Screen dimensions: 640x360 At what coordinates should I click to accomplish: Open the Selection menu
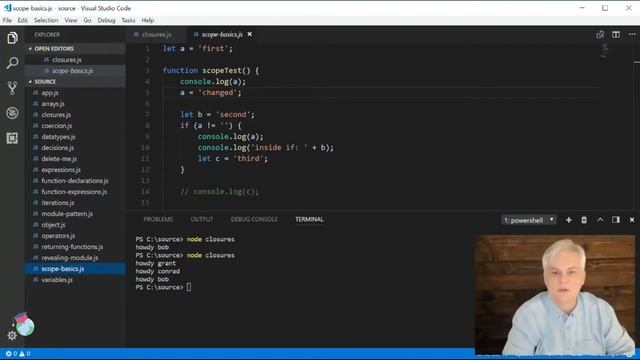pos(46,20)
